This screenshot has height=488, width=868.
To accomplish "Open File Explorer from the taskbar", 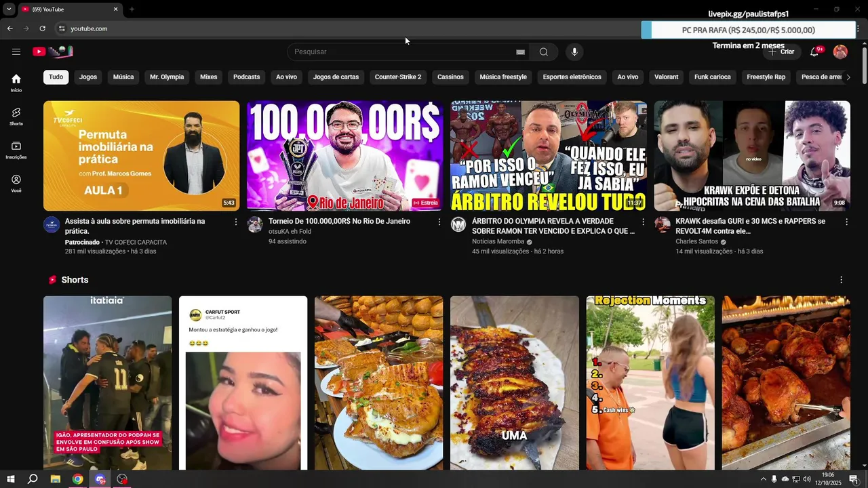I will pos(56,479).
